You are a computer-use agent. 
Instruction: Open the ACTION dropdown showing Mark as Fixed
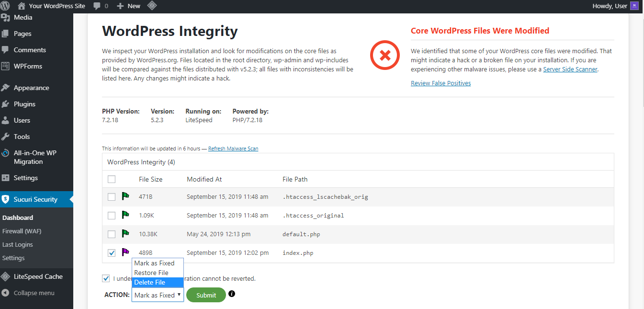[158, 295]
